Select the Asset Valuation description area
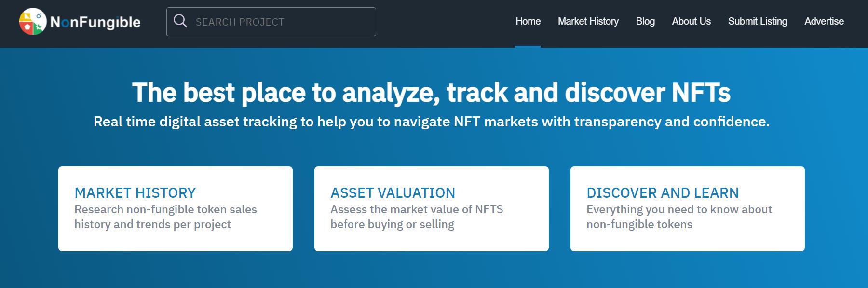The width and height of the screenshot is (868, 288). 416,217
